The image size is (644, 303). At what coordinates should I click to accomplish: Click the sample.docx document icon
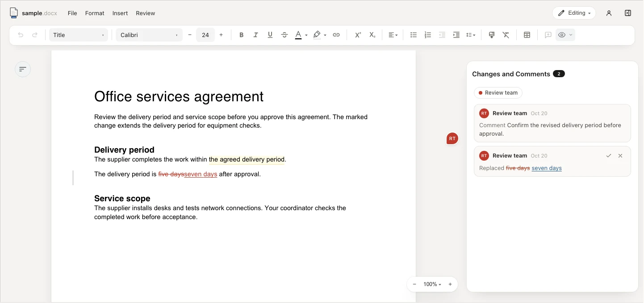click(x=14, y=13)
